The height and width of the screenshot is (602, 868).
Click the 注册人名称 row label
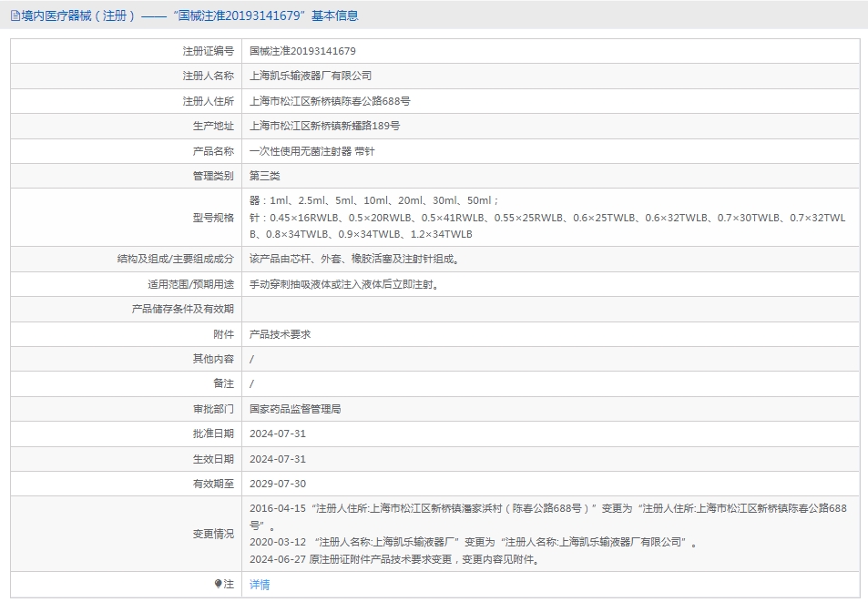coord(209,76)
